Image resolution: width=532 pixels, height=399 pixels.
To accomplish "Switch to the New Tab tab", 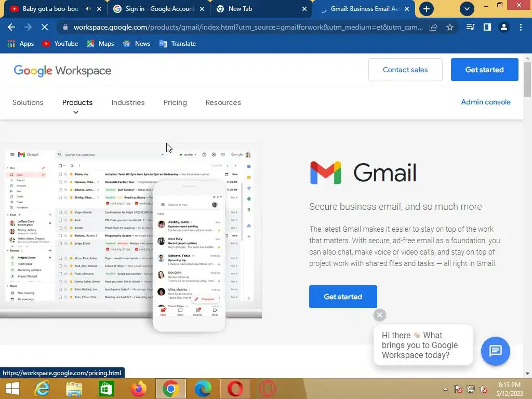I will tap(261, 9).
